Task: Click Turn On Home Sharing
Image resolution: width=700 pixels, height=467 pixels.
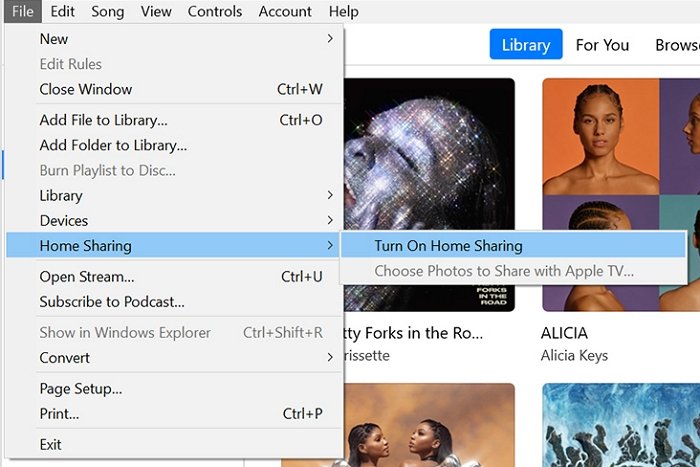Action: (x=513, y=246)
